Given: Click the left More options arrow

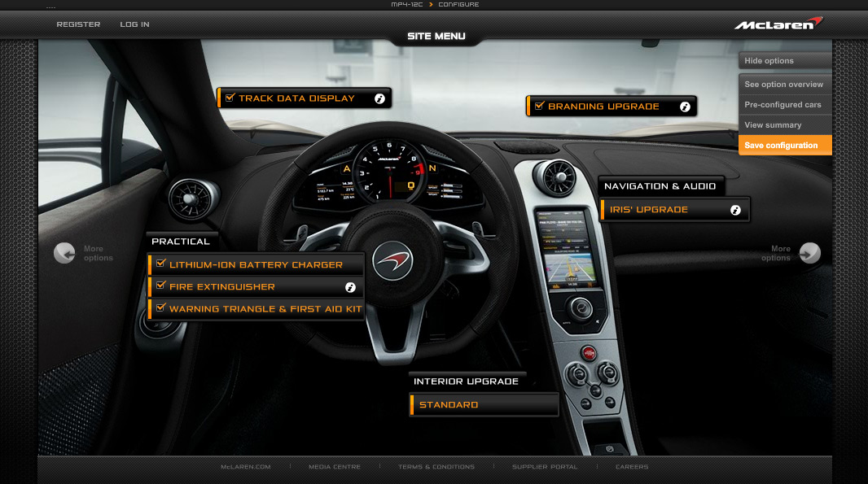Looking at the screenshot, I should click(x=64, y=253).
